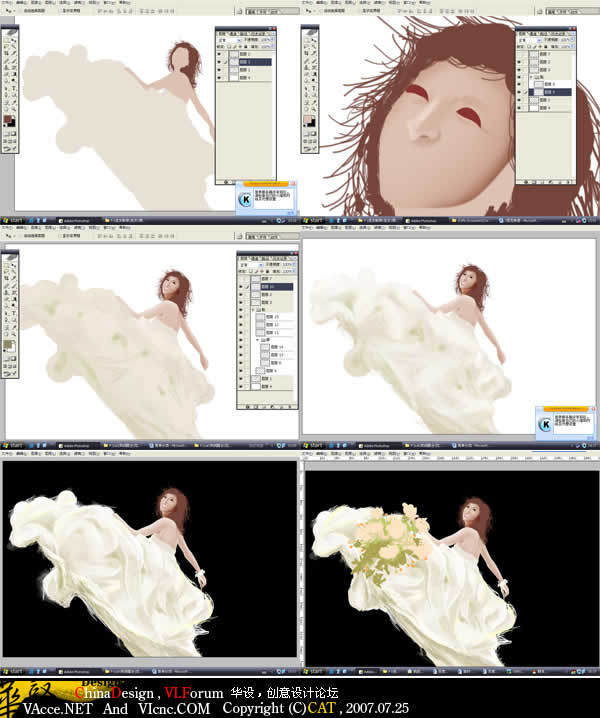Image resolution: width=600 pixels, height=718 pixels.
Task: Click the Quick Mask mode icon in layer-groups screenshot
Action: pos(13,359)
